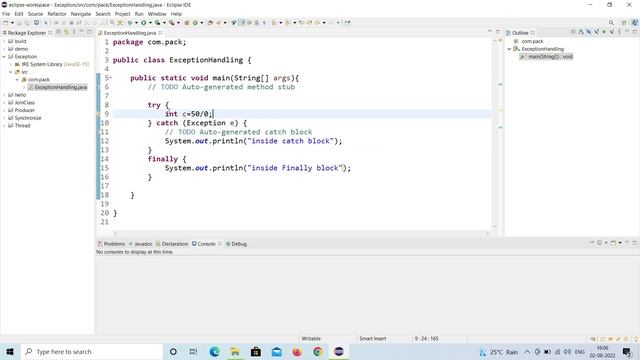The height and width of the screenshot is (360, 640).
Task: Click the Debug bug toolbar icon
Action: (x=130, y=23)
